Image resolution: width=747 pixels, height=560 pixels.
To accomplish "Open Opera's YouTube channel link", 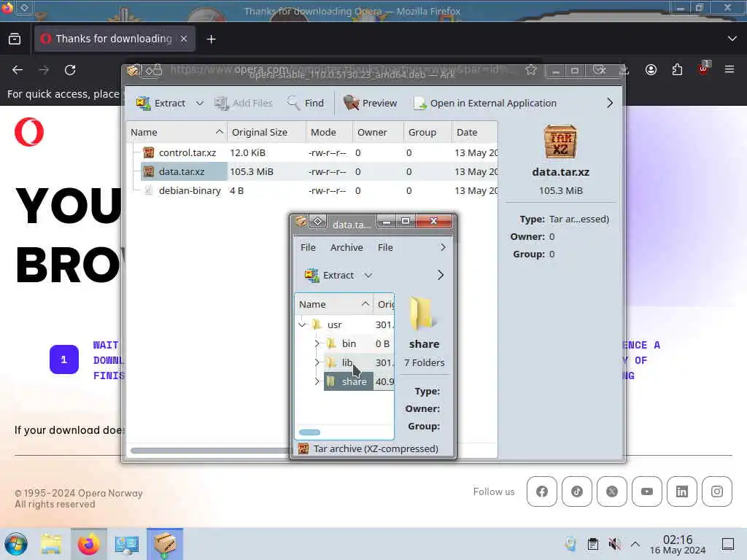I will [x=647, y=491].
